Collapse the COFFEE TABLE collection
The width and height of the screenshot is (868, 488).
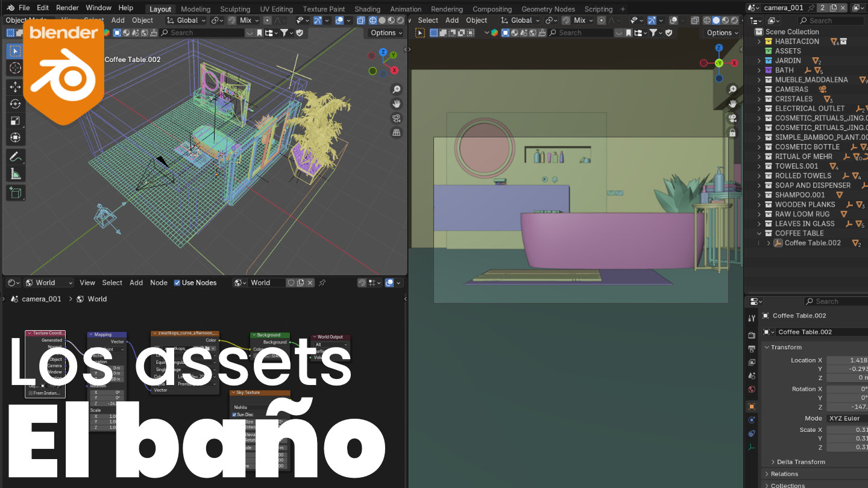tap(759, 233)
